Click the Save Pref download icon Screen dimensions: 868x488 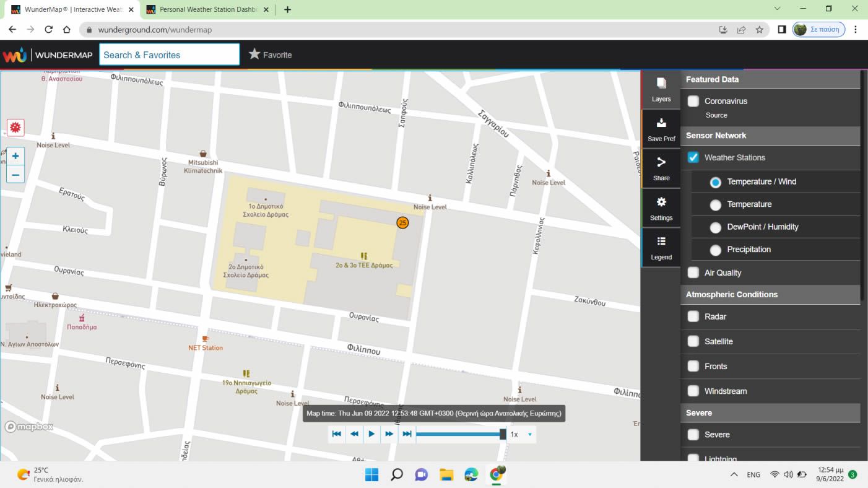(x=661, y=129)
